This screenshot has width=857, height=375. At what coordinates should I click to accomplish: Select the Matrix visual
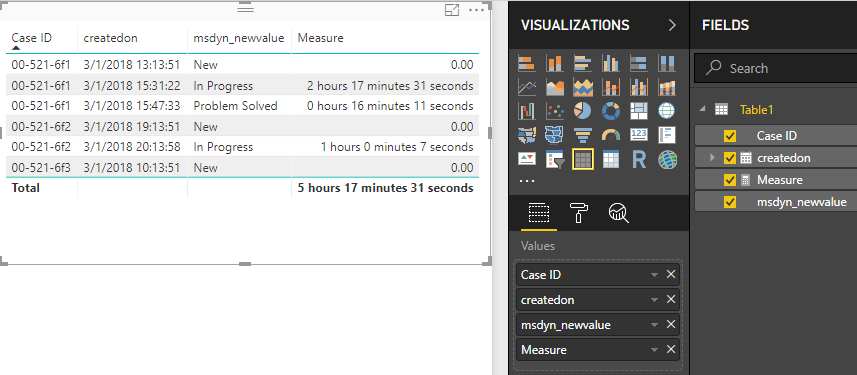[611, 159]
